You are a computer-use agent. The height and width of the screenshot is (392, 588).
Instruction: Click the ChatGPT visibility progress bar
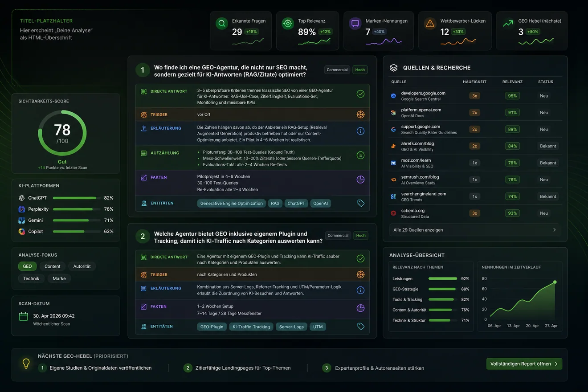75,198
